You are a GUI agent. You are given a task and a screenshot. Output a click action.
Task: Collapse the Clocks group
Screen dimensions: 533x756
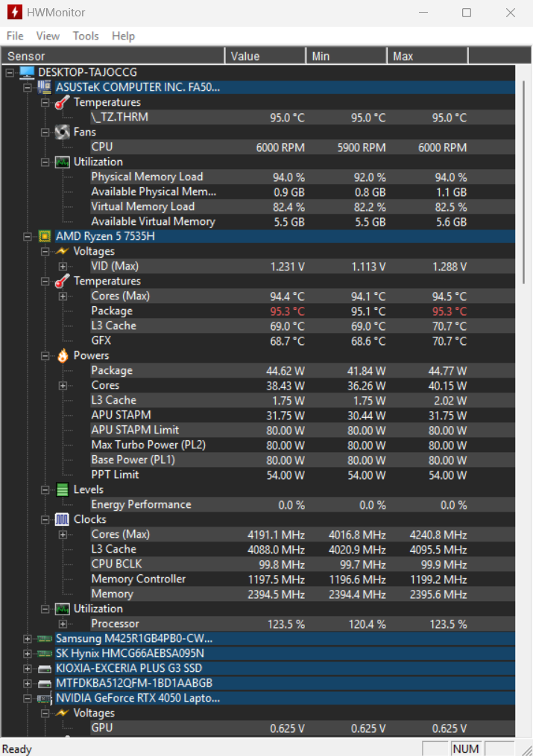(x=45, y=519)
